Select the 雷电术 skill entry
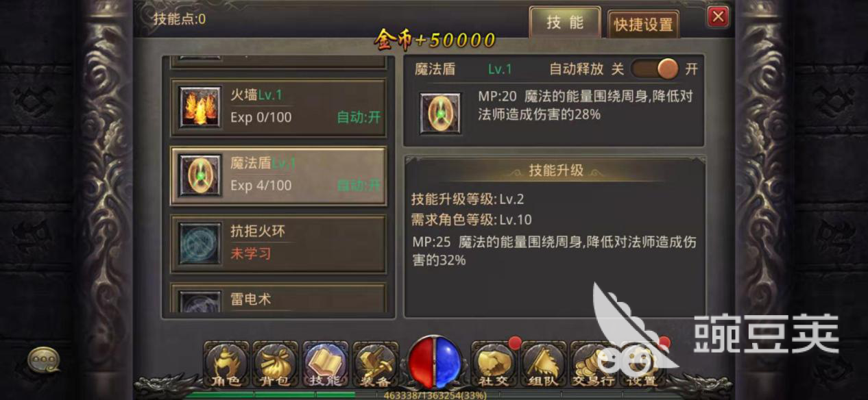The height and width of the screenshot is (400, 868). pyautogui.click(x=278, y=299)
